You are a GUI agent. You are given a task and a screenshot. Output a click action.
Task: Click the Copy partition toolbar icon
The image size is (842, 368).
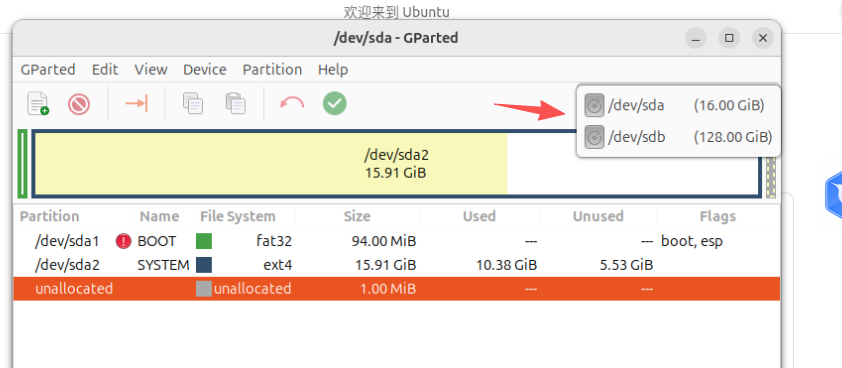tap(193, 103)
